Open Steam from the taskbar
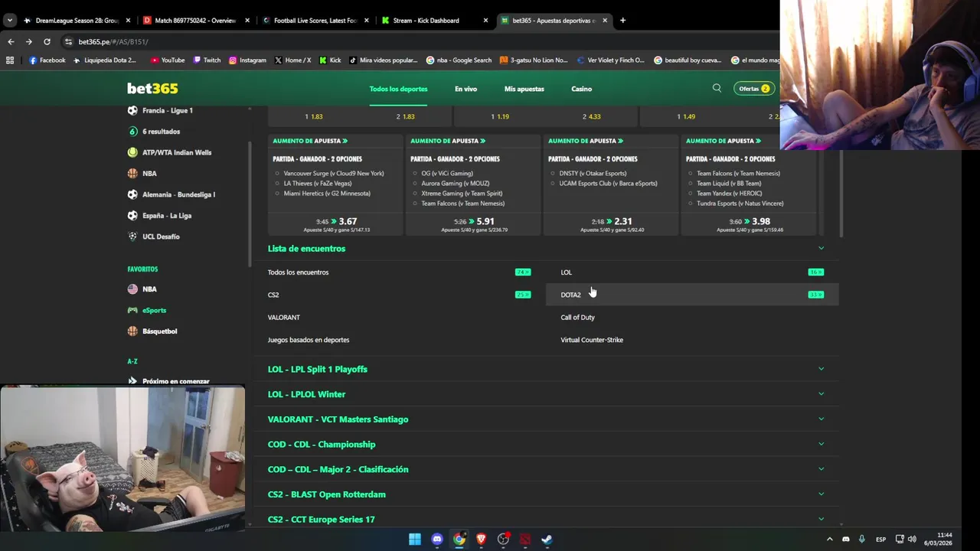The width and height of the screenshot is (980, 551). coord(547,539)
